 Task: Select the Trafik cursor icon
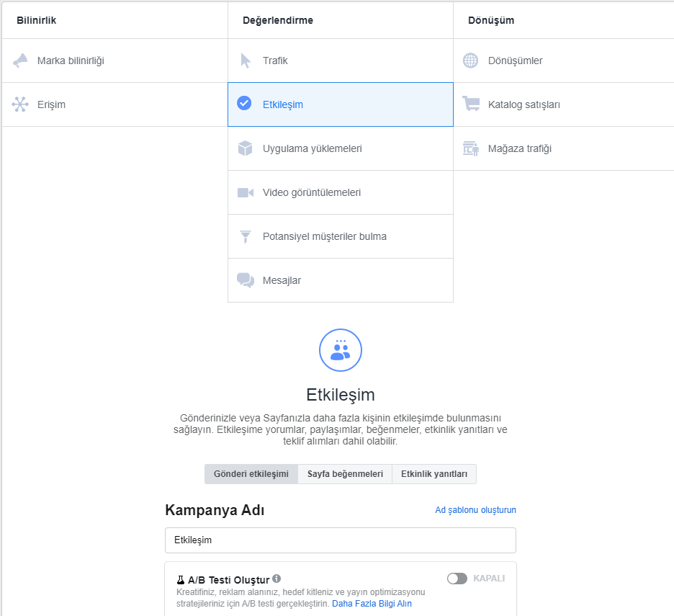(x=246, y=61)
